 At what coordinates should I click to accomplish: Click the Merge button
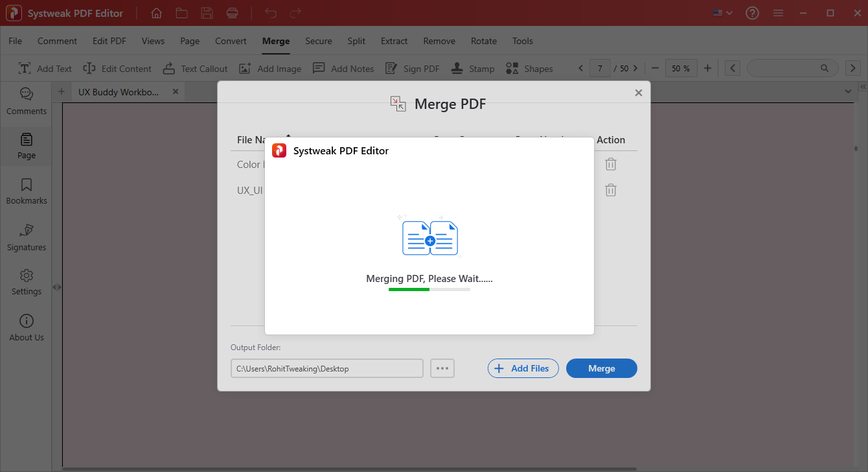click(601, 368)
